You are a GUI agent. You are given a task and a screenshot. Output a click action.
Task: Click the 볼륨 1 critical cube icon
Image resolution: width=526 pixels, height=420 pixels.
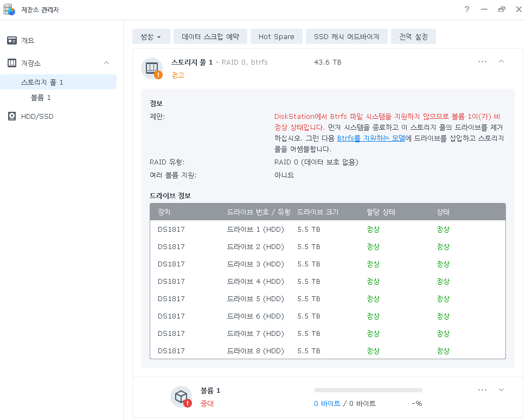coord(181,397)
